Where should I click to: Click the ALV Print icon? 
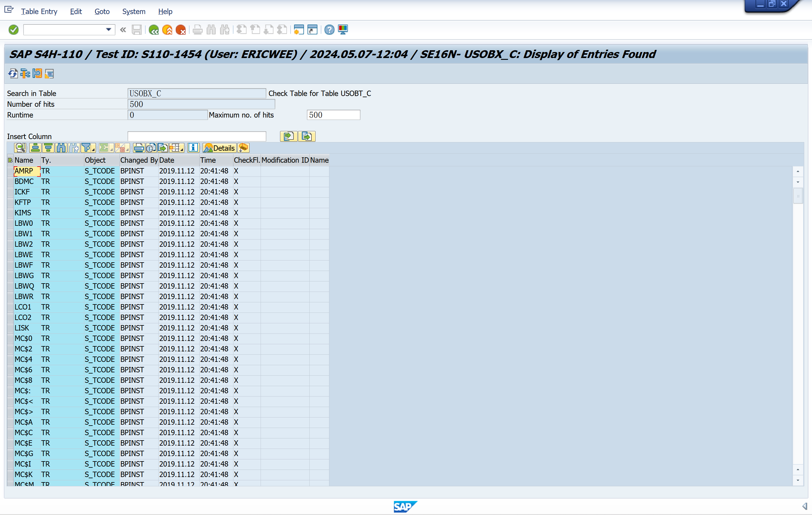[139, 148]
